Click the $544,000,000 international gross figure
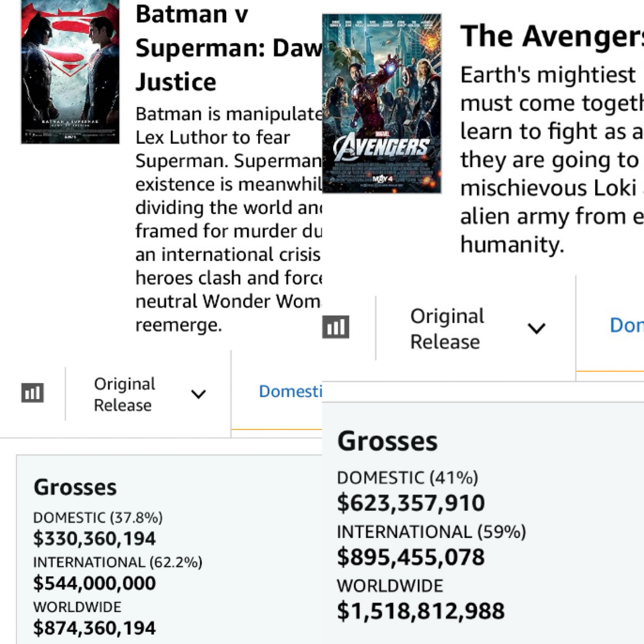This screenshot has height=644, width=644. (x=94, y=583)
